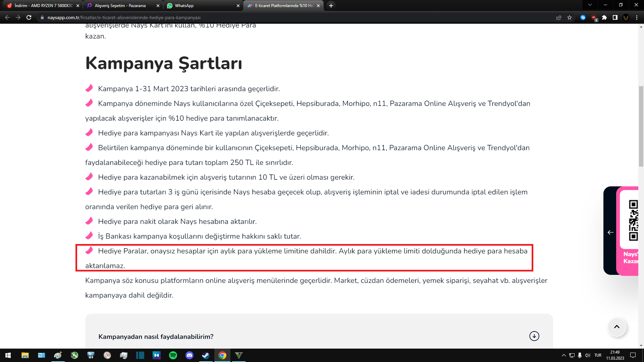Open Chrome three-dot menu
644x362 pixels.
pos(637,17)
